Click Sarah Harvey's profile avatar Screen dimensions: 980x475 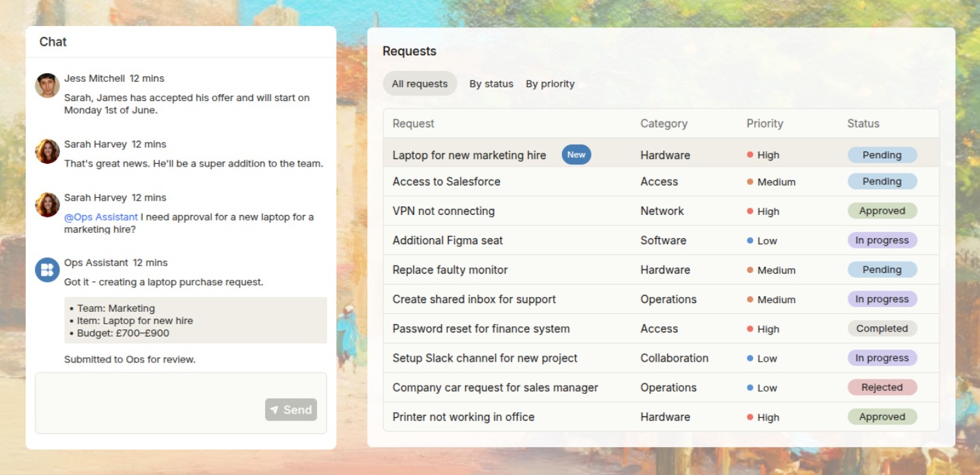[x=46, y=152]
